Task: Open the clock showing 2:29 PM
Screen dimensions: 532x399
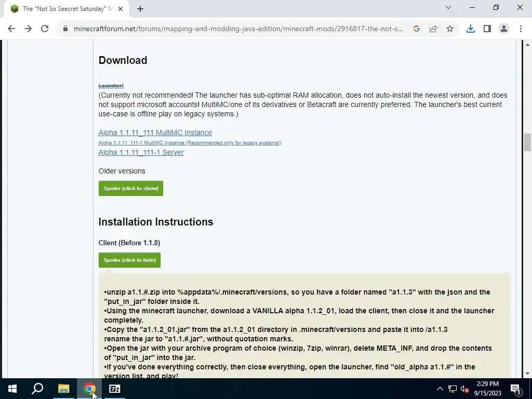Action: (x=487, y=389)
